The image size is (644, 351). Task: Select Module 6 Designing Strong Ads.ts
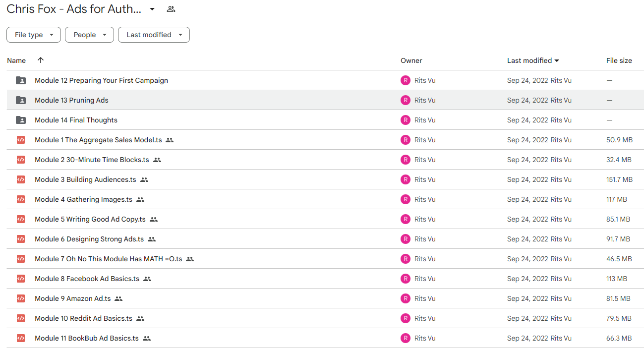point(89,239)
